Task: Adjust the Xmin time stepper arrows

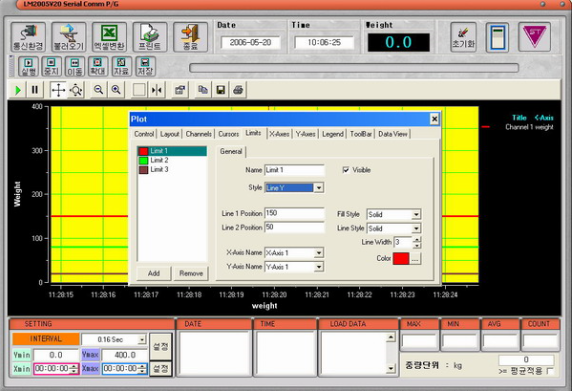Action: tap(74, 369)
